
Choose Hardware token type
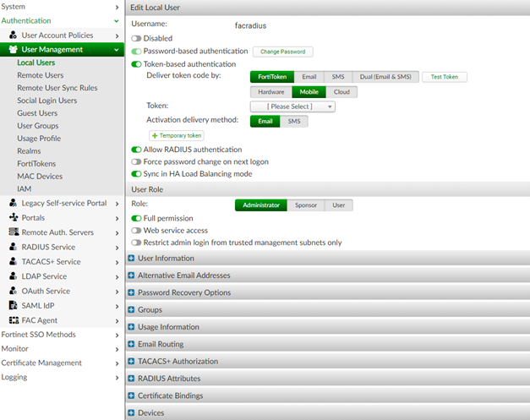pos(271,92)
